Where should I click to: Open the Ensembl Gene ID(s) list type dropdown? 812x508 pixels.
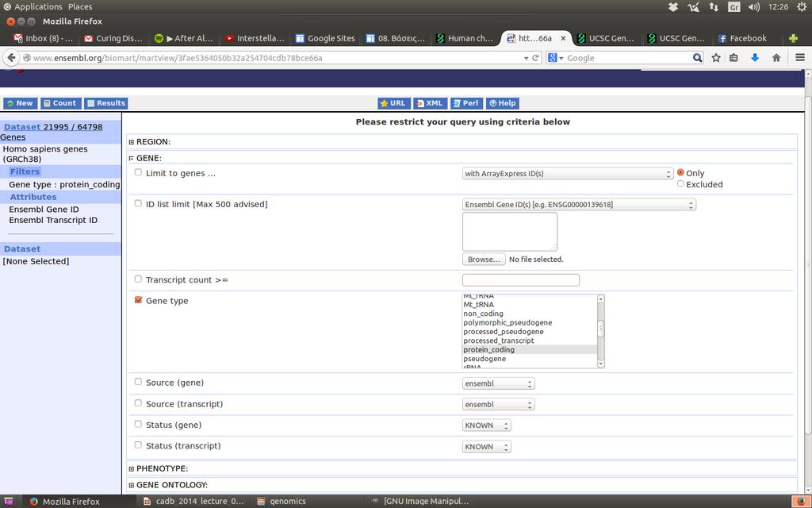tap(579, 205)
